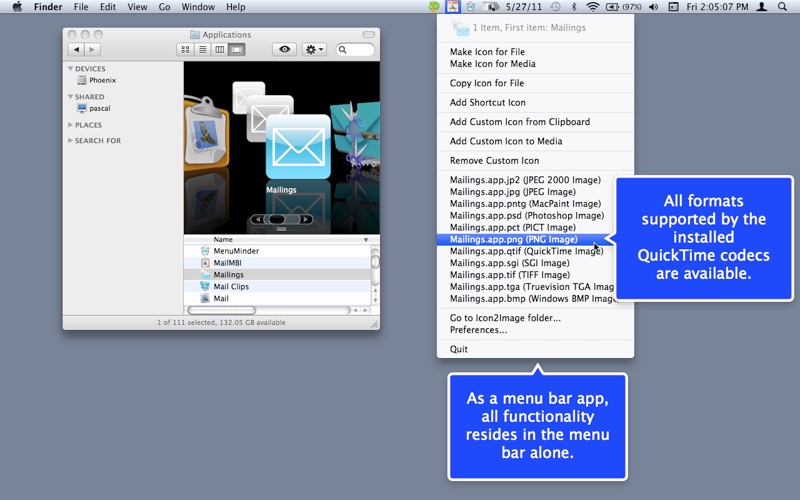Open Spotlight search magnifier
This screenshot has height=500, width=800.
(x=782, y=7)
